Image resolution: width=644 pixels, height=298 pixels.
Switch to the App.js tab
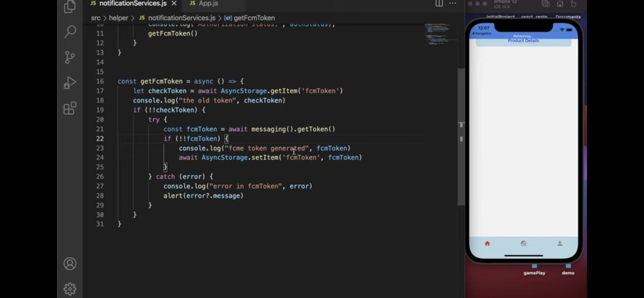tap(208, 4)
